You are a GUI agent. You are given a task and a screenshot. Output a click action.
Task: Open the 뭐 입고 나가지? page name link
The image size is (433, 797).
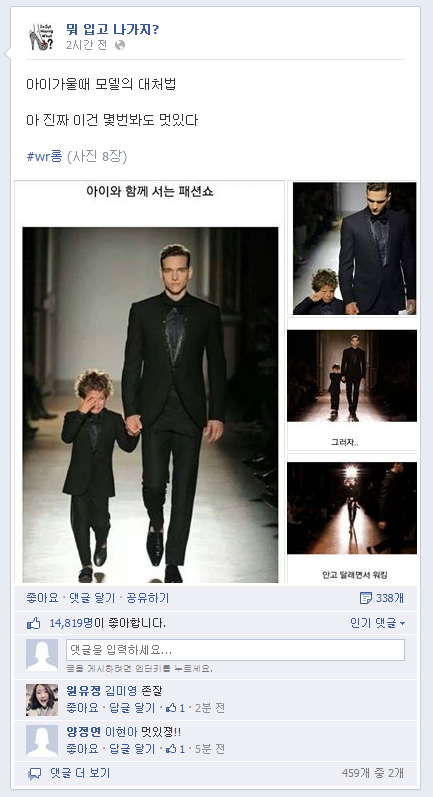click(x=112, y=30)
